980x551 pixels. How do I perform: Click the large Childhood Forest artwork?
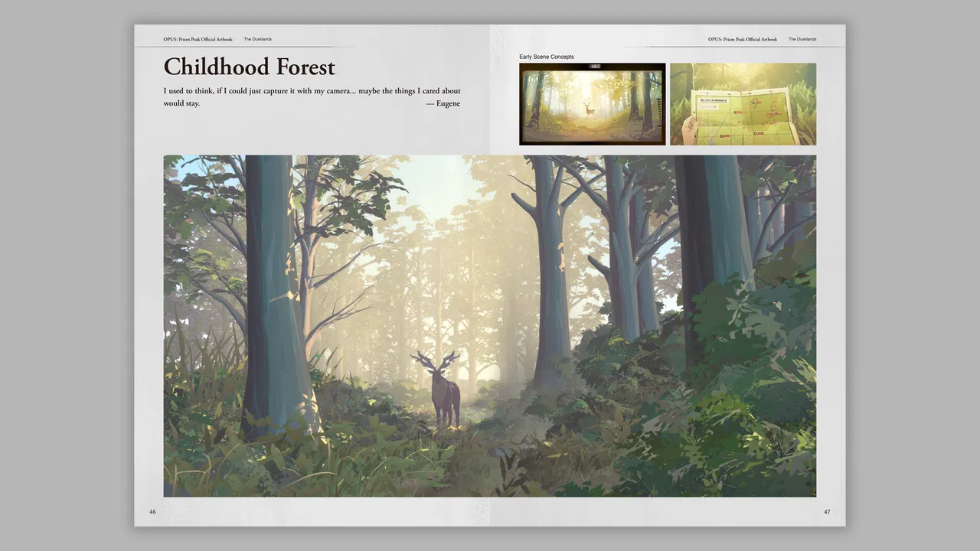(x=490, y=326)
